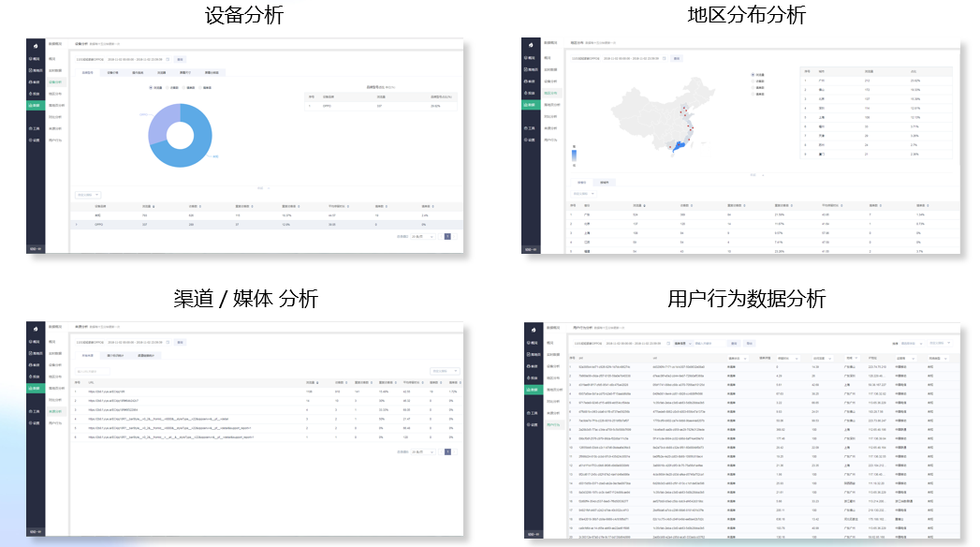
Task: Click 落地页 sidebar icon in the 地区分布分析 panel
Action: (531, 70)
